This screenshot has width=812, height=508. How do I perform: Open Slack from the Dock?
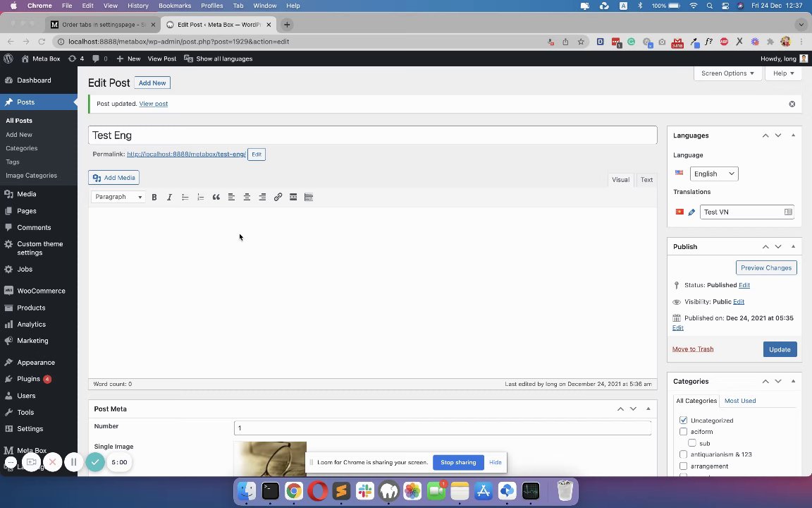365,490
